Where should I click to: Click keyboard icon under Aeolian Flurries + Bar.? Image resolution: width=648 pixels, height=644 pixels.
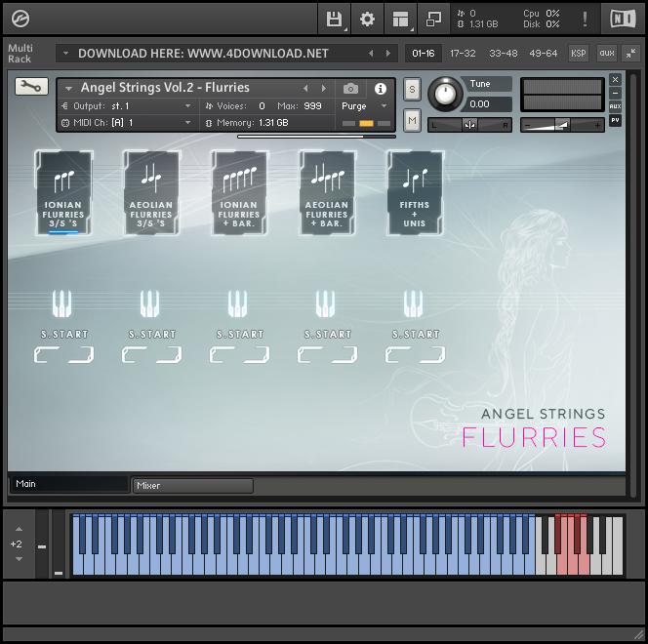(x=325, y=303)
